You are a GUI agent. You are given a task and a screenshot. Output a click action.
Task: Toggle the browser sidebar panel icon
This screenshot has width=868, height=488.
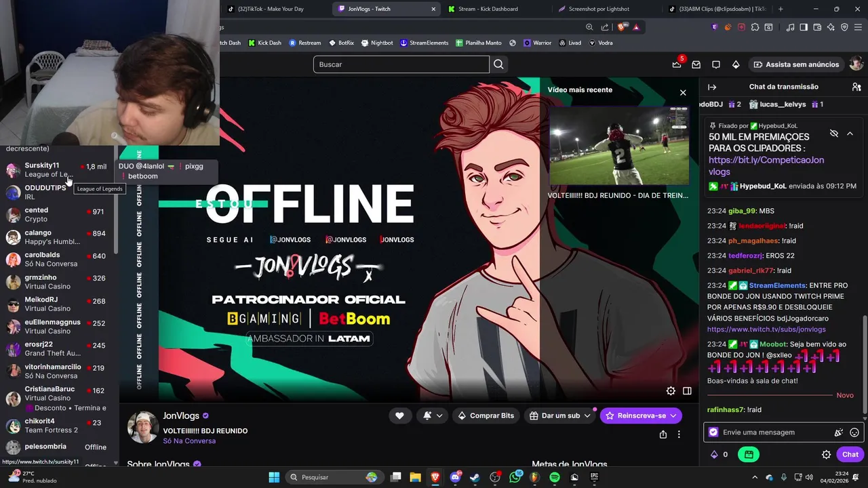coord(804,27)
